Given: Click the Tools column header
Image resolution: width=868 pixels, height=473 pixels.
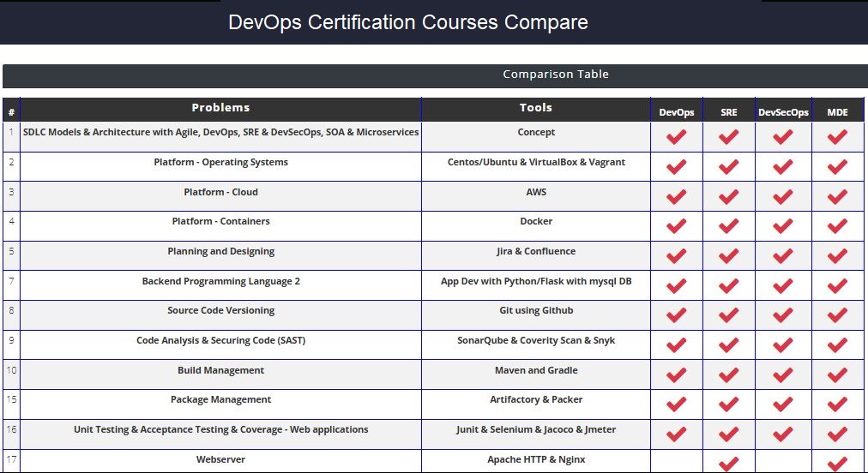Looking at the screenshot, I should pyautogui.click(x=536, y=108).
